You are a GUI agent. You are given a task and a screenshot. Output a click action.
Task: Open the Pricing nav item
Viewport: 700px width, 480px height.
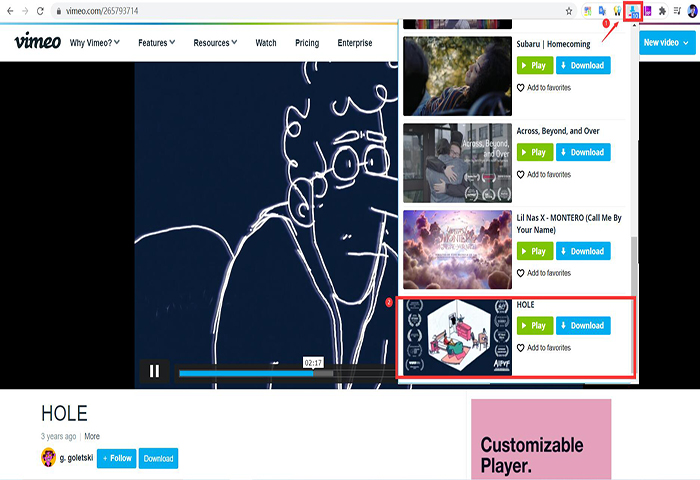tap(307, 43)
